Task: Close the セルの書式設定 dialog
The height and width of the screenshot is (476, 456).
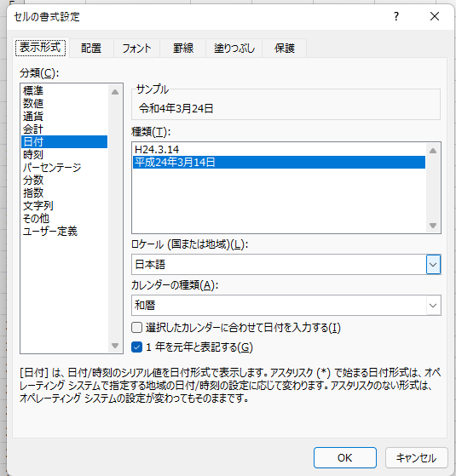Action: coord(435,16)
